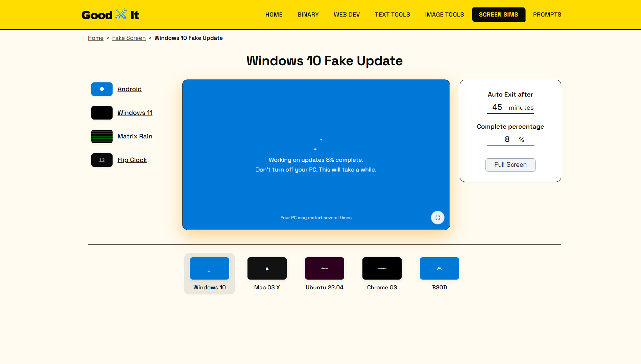Open the Flip Clock link

click(132, 160)
